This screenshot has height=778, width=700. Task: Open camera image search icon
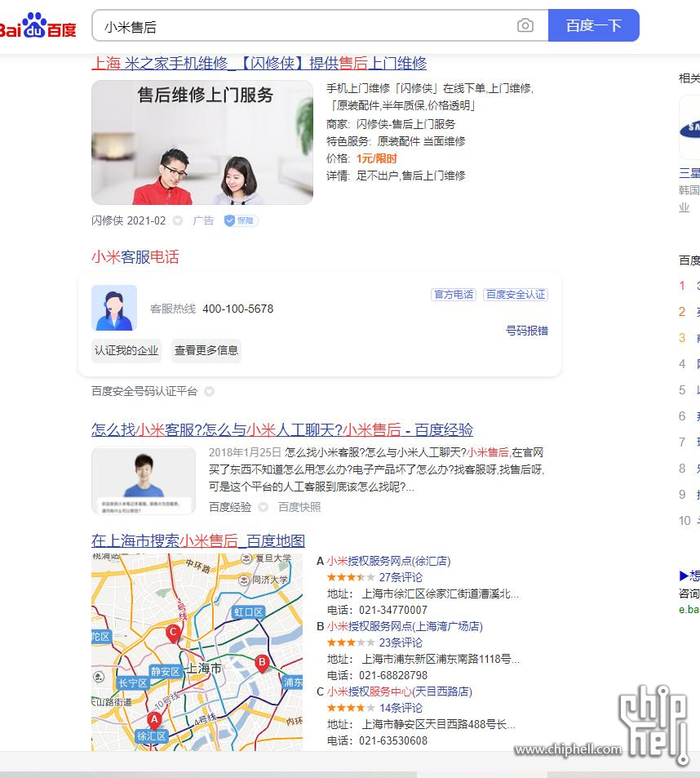click(525, 25)
